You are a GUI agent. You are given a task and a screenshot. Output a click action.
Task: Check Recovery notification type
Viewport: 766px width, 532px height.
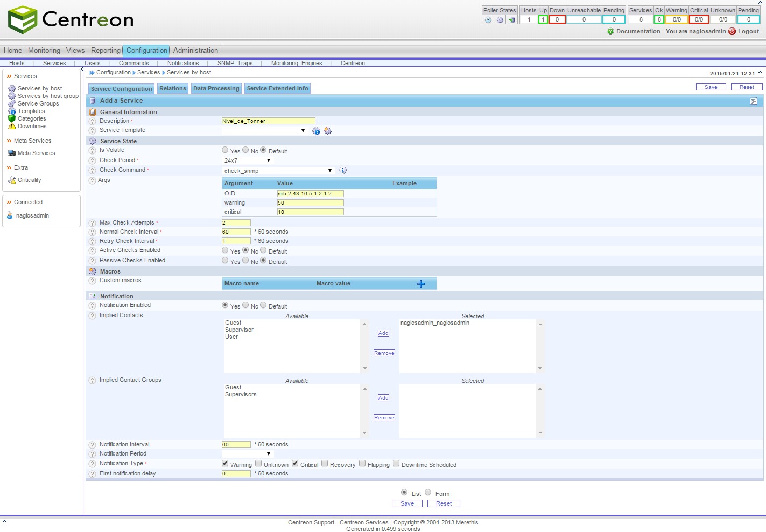tap(325, 464)
